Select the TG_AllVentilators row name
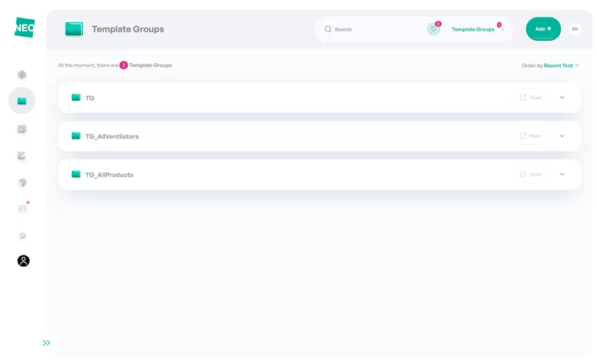This screenshot has height=364, width=597. click(x=112, y=136)
